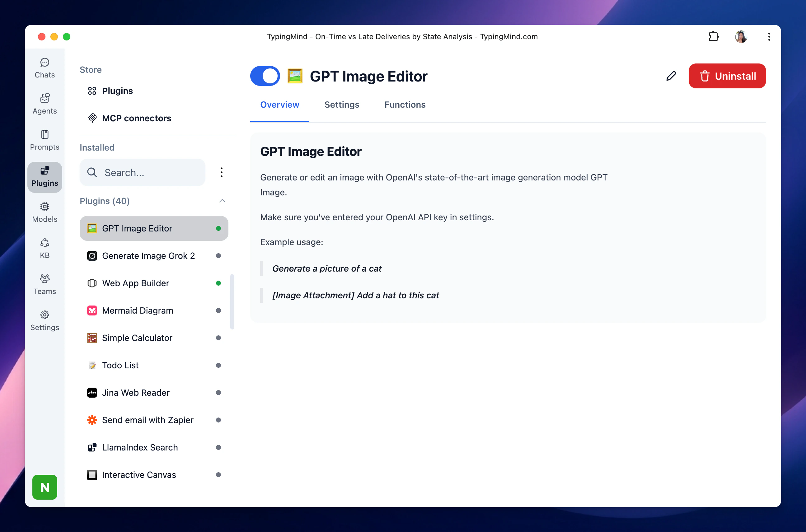The image size is (806, 532).
Task: Click the pencil edit icon for GPT Image Editor
Action: tap(671, 76)
